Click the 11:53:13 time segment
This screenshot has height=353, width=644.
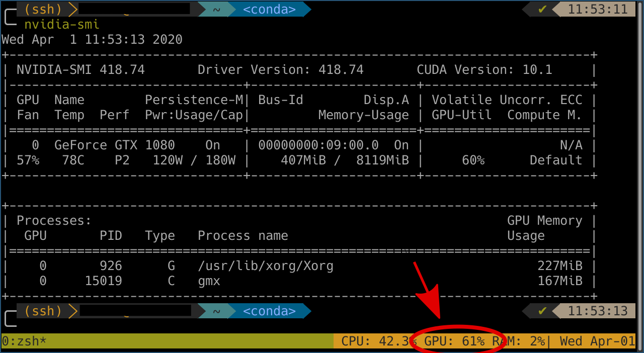[x=598, y=311]
